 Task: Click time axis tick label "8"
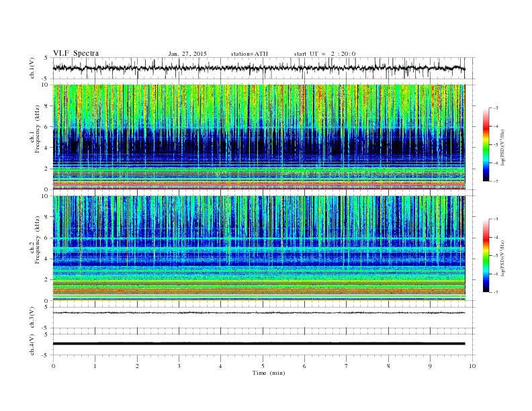click(x=388, y=366)
